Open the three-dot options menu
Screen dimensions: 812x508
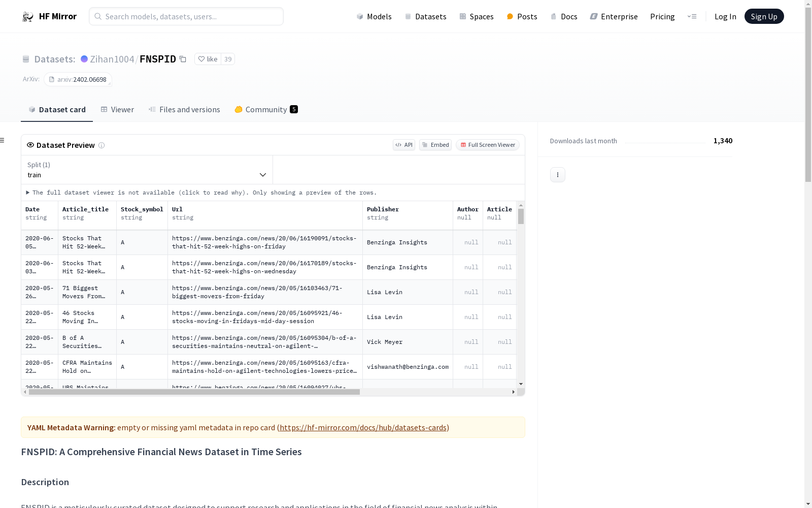(557, 175)
